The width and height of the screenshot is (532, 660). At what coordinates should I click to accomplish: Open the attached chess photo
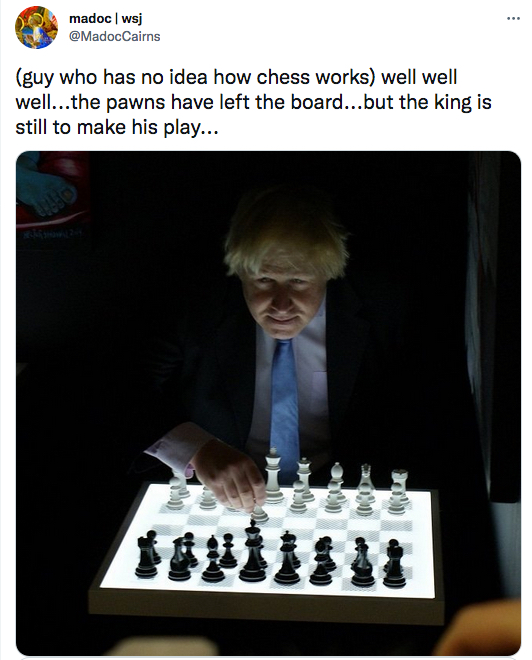269,403
